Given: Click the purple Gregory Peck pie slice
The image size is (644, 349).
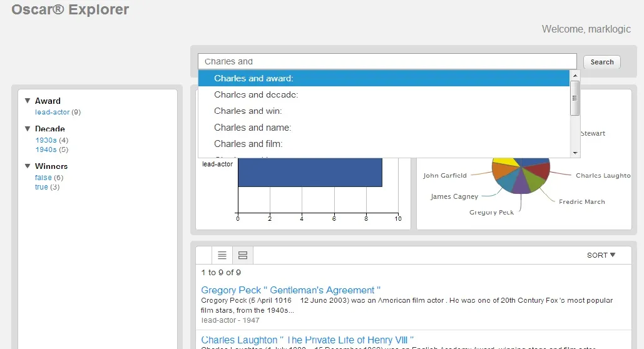Looking at the screenshot, I should [x=521, y=184].
